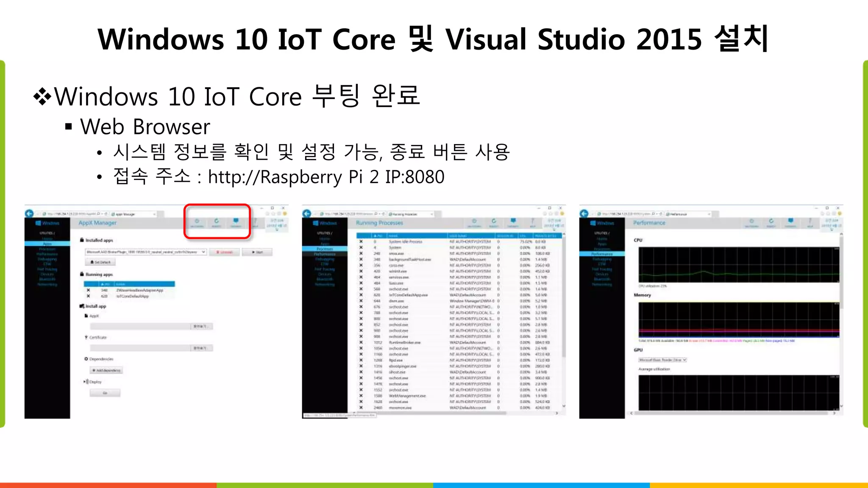
Task: Click Feedback icon in AppX Manager header
Action: (236, 222)
